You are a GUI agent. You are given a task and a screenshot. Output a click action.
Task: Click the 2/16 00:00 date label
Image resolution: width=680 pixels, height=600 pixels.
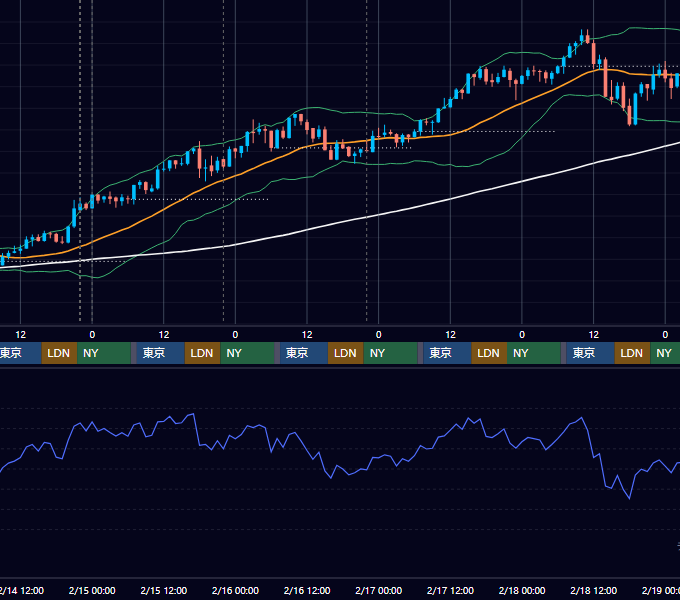(235, 590)
